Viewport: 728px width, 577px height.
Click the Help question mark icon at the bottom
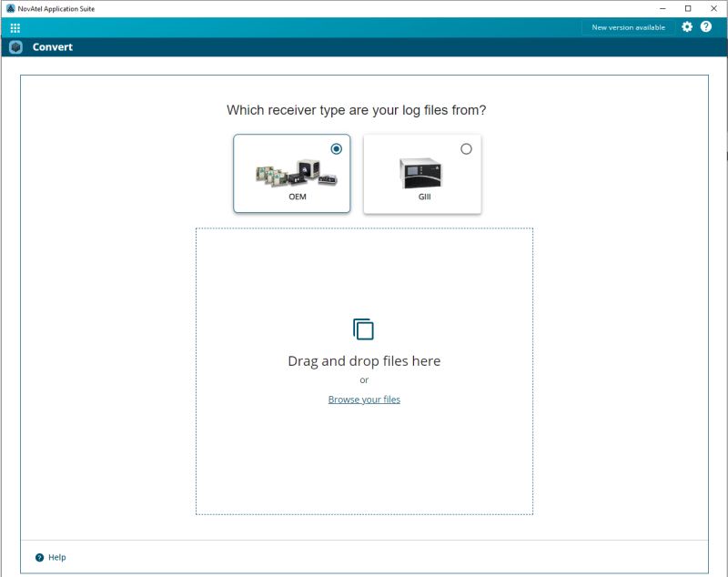39,558
